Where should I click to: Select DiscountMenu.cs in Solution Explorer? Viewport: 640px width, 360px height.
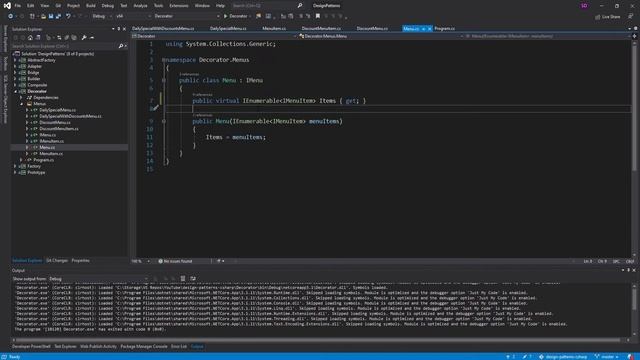(55, 122)
